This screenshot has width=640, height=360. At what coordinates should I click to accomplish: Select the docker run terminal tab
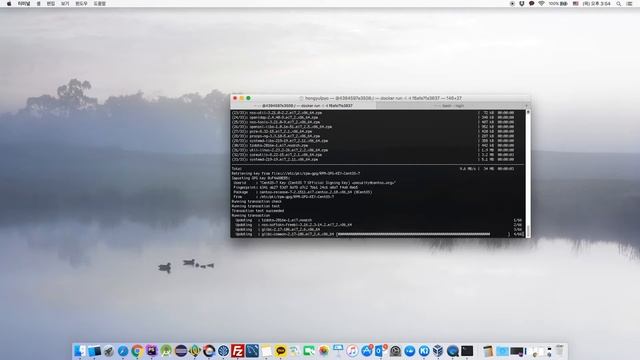[303, 106]
